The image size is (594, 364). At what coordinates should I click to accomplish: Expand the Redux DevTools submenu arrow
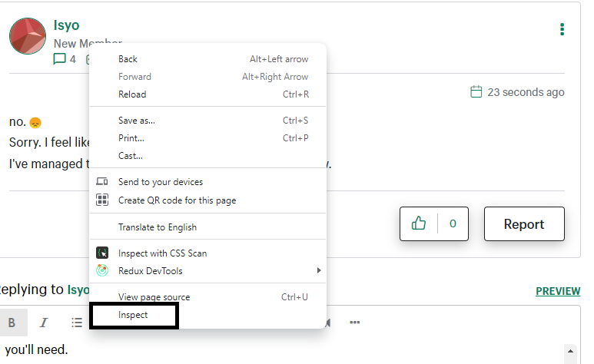[319, 270]
